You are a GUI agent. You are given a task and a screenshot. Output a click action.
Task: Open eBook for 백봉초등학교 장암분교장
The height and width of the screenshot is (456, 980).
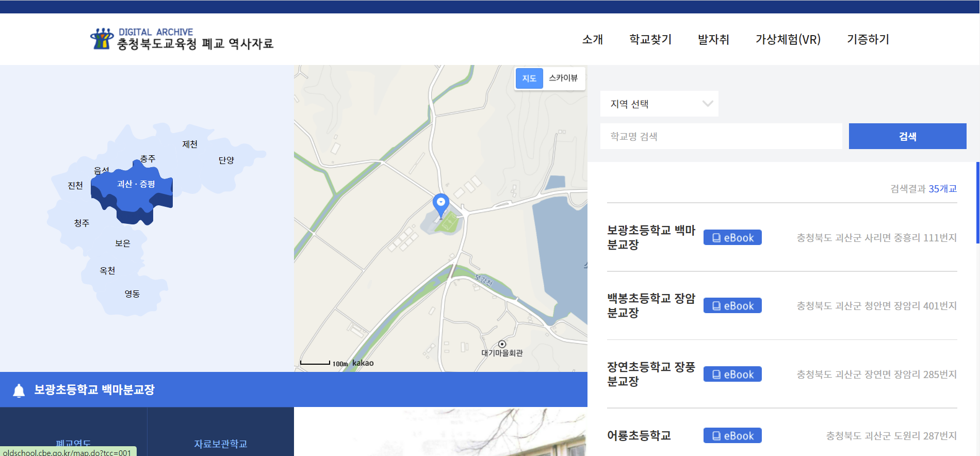[732, 306]
